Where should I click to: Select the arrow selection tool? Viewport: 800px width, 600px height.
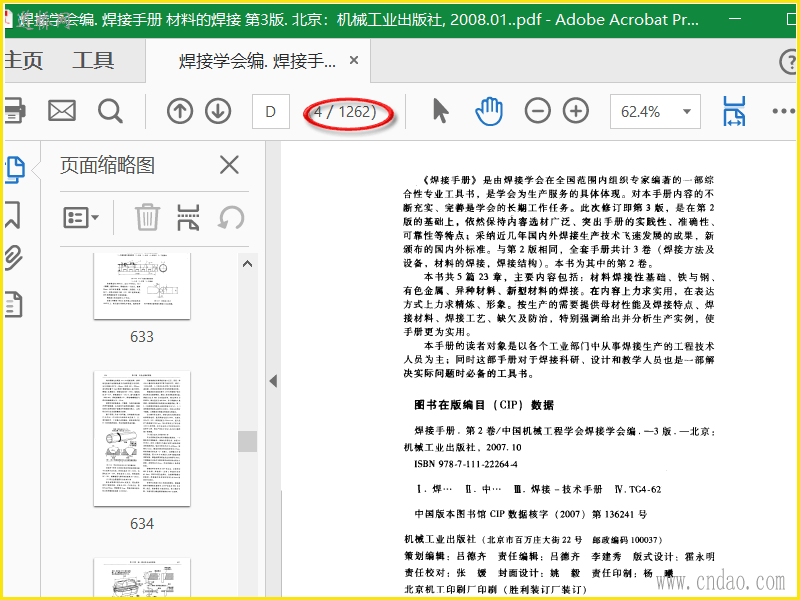(440, 111)
